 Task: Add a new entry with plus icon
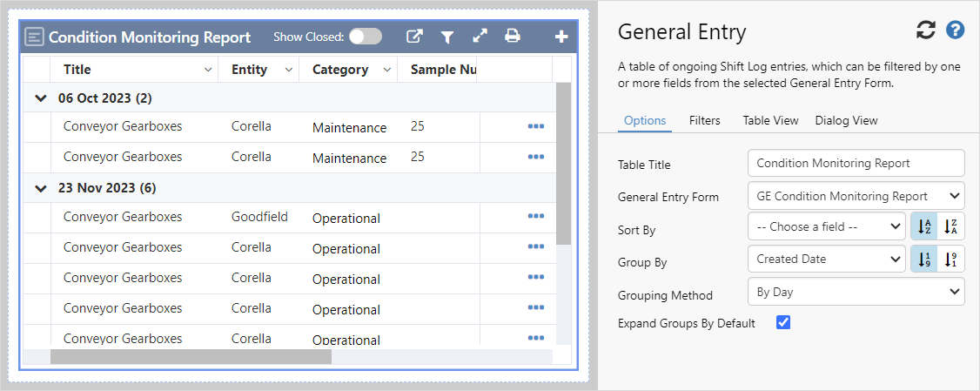click(561, 37)
